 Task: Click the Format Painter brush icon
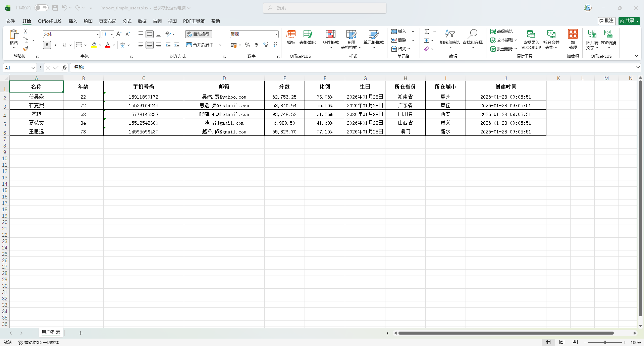click(25, 49)
